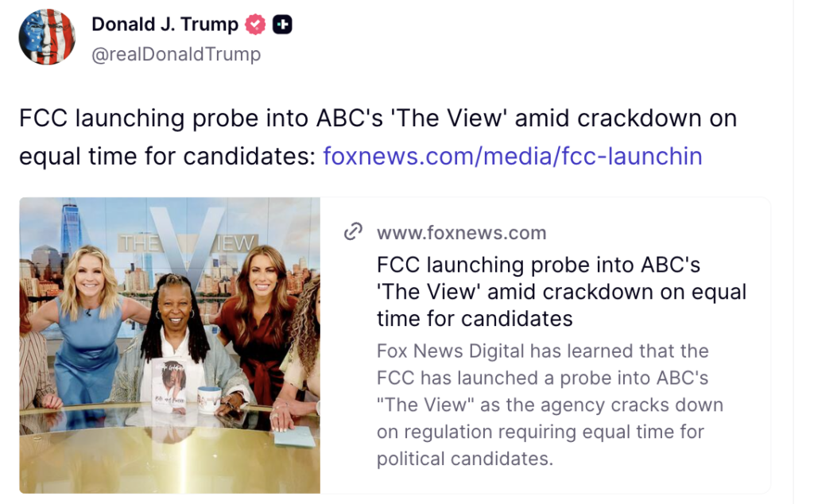Click the post author's profile avatar

click(47, 37)
